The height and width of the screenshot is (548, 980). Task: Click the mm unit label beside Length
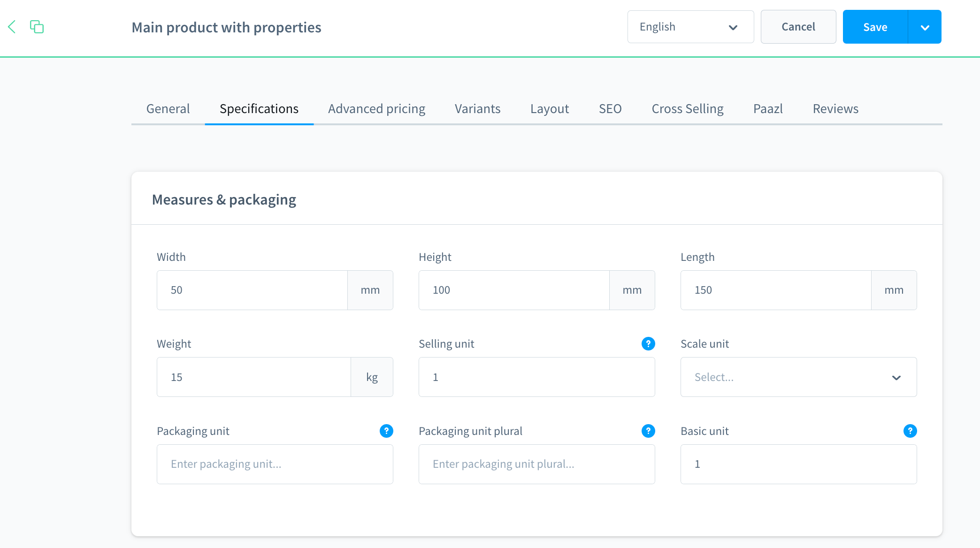[894, 290]
